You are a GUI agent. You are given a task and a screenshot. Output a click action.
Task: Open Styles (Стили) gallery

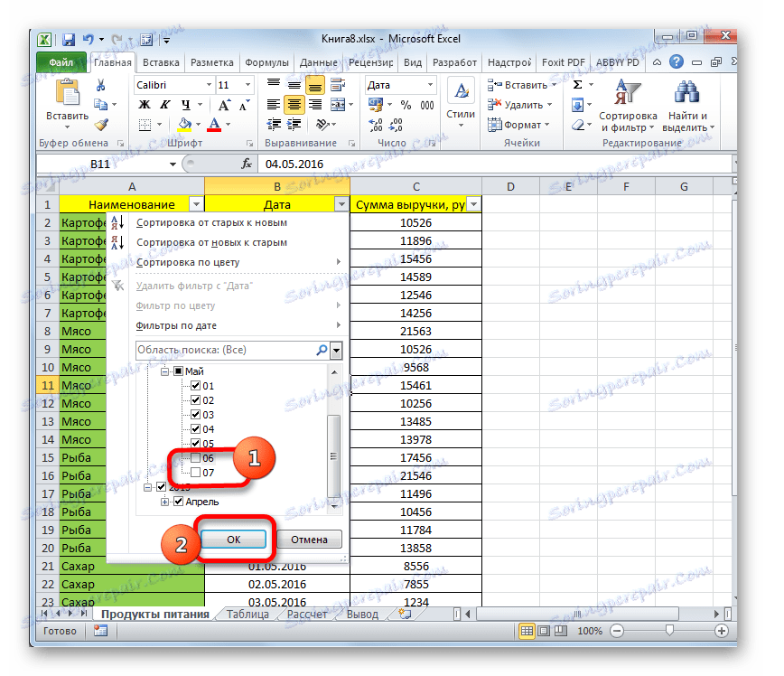pyautogui.click(x=461, y=104)
